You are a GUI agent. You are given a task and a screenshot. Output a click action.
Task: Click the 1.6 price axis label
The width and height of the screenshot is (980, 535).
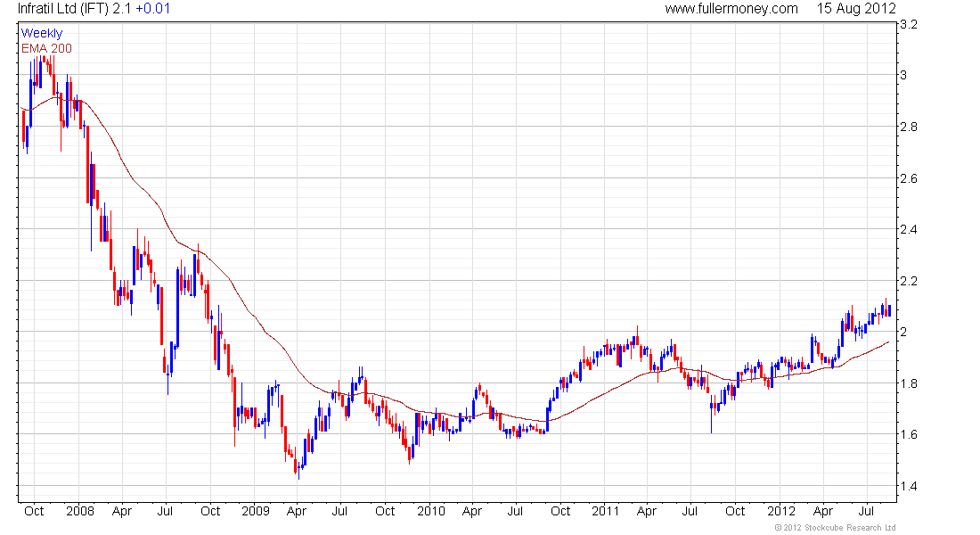[x=908, y=434]
